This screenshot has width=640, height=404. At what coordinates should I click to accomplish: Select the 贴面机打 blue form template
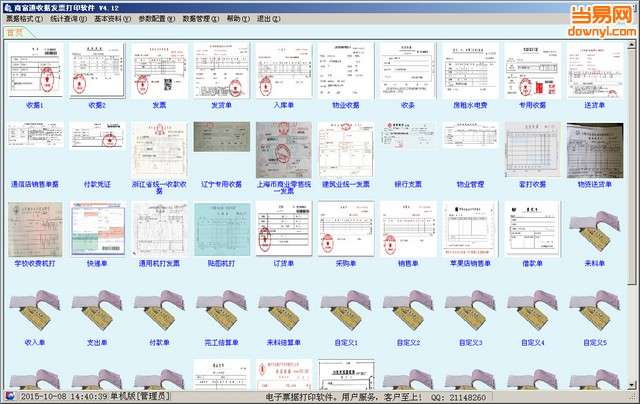222,229
